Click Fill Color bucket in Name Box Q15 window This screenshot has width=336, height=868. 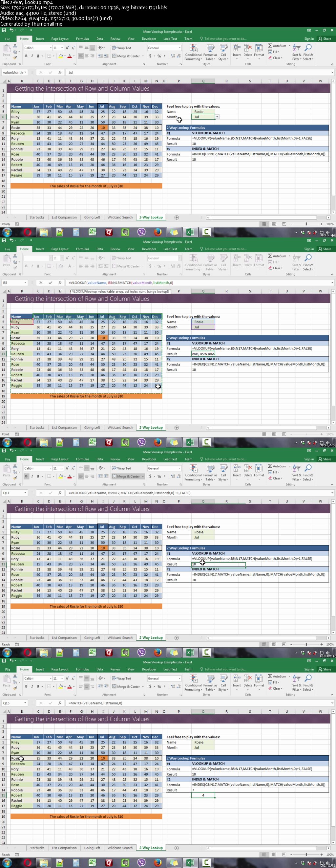click(x=61, y=686)
